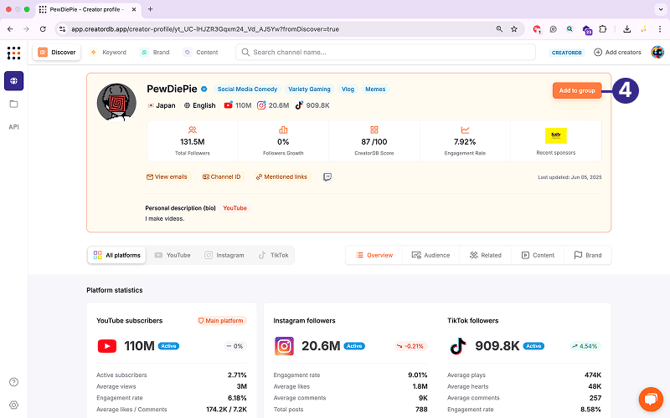Bookmark the page with the star icon

(514, 29)
